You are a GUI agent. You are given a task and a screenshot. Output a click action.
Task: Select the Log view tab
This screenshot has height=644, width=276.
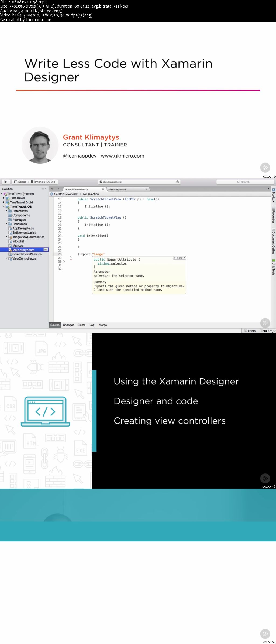coord(92,325)
